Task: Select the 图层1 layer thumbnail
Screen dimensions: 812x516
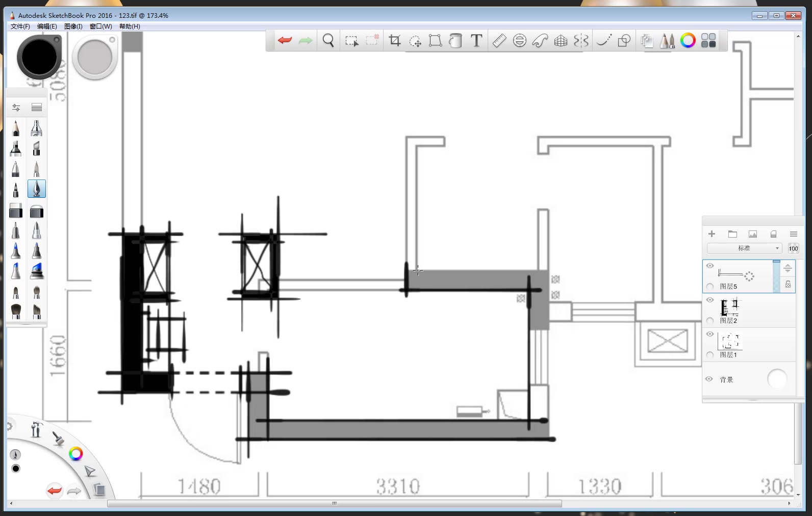Action: click(x=730, y=341)
